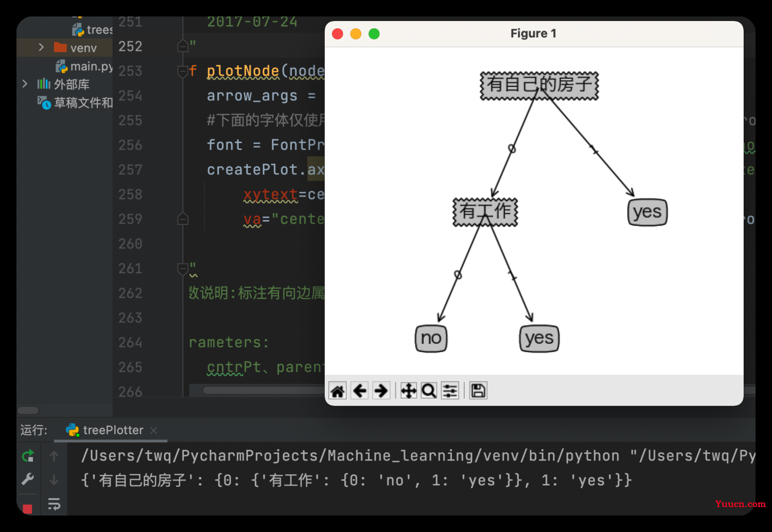Go forward to next view in Figure 1
The image size is (772, 532).
381,391
